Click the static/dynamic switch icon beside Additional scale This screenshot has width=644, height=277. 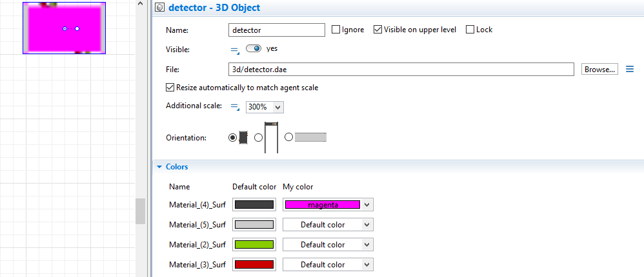pos(235,106)
